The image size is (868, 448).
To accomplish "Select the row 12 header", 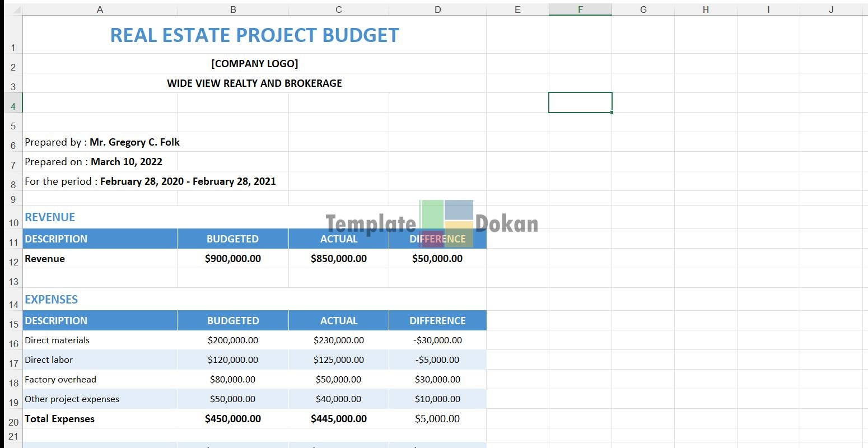I will 13,262.
